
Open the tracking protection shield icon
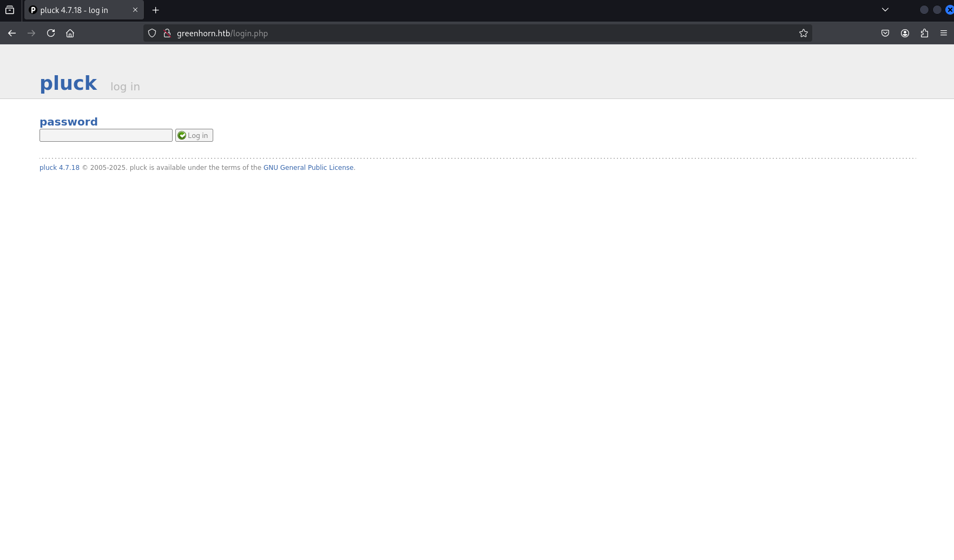click(x=152, y=33)
